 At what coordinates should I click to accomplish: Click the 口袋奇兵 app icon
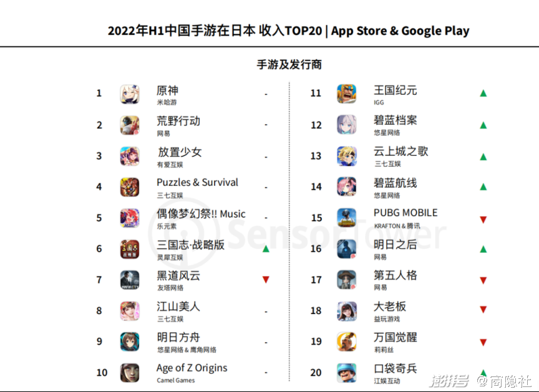[347, 373]
